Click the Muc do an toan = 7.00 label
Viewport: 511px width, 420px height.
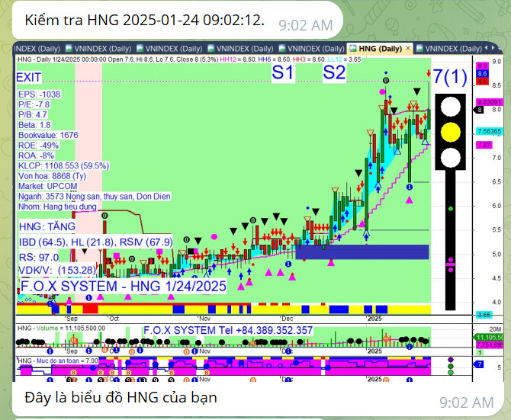tap(58, 361)
